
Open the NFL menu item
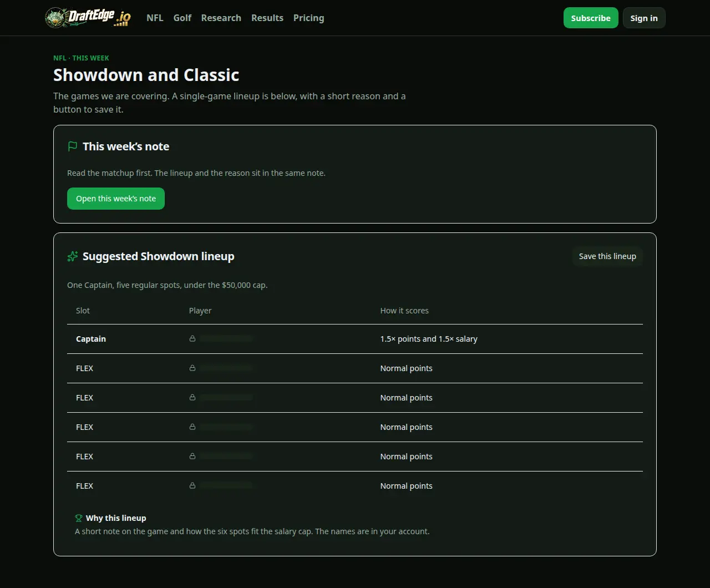155,18
